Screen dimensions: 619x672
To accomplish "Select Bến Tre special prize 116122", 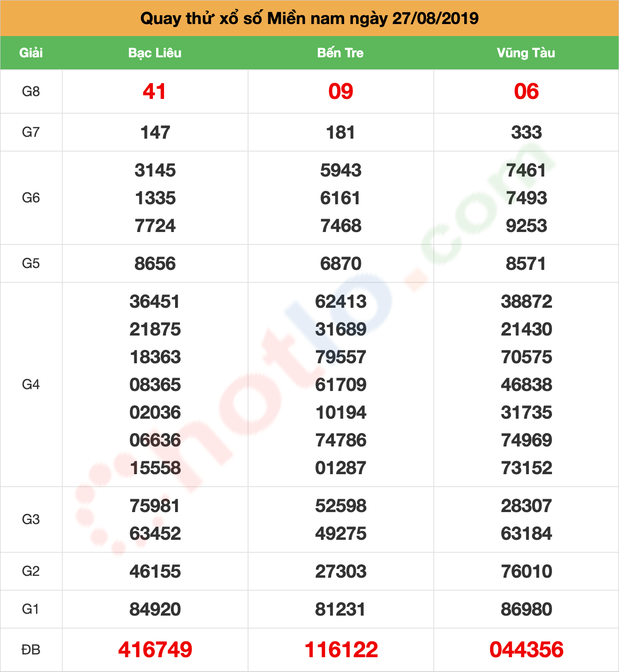I will pyautogui.click(x=341, y=650).
